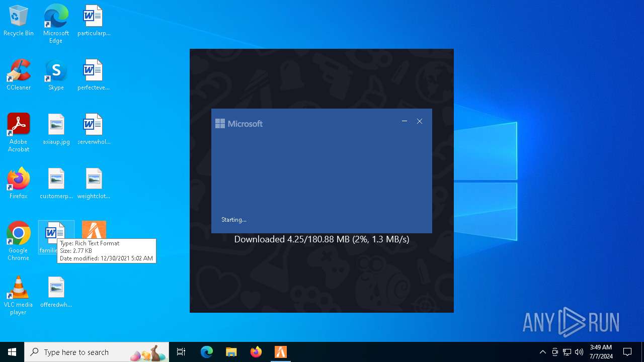Screen dimensions: 644x362
Task: Select the serverwhol... Word document
Action: [x=94, y=129]
